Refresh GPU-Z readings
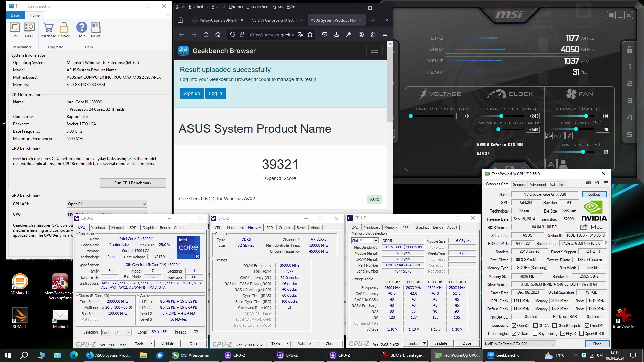 click(597, 183)
